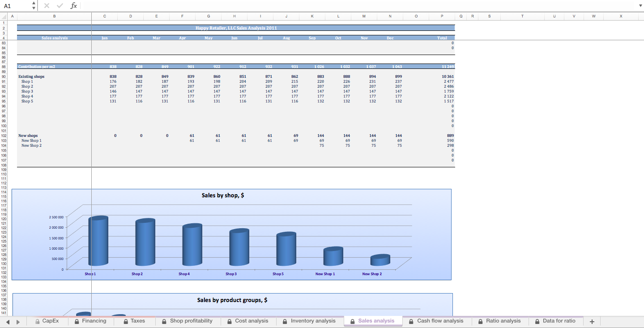The width and height of the screenshot is (644, 328).
Task: Select the Shop 1 row label cell
Action: [x=55, y=81]
